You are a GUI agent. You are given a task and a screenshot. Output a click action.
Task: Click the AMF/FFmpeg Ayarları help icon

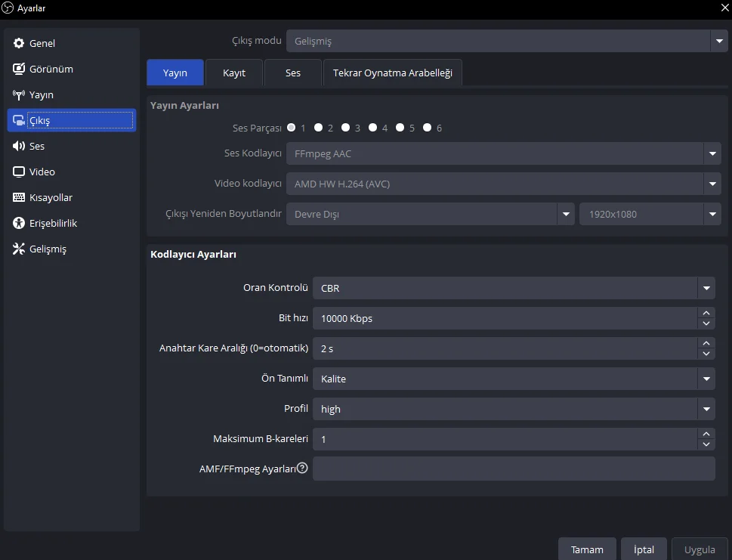302,468
